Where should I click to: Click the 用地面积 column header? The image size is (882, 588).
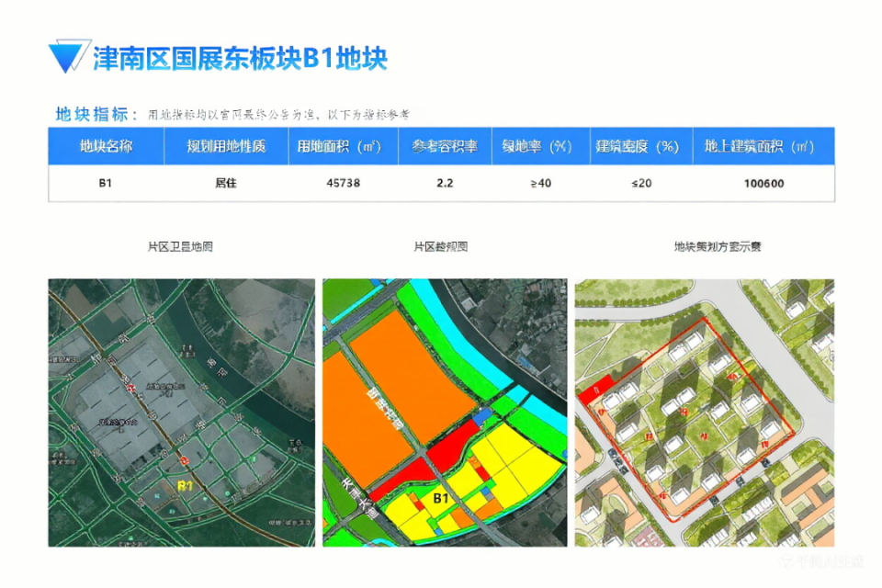pyautogui.click(x=343, y=146)
